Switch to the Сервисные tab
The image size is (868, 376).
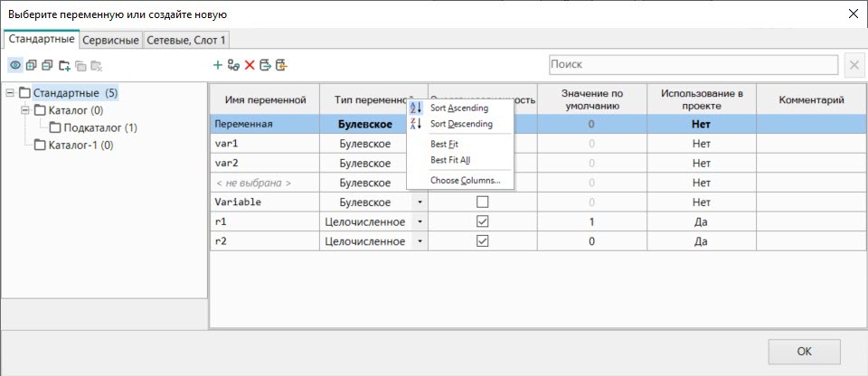pos(111,40)
